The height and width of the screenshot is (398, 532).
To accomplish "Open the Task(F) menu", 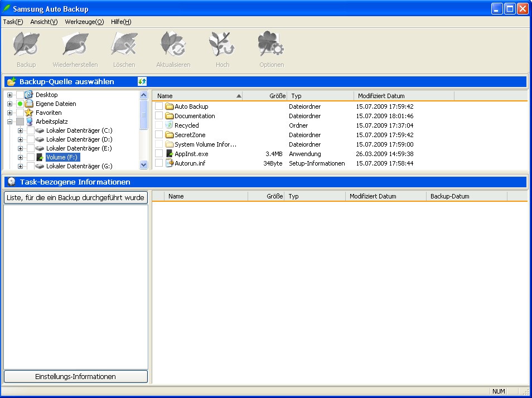I will (x=13, y=22).
